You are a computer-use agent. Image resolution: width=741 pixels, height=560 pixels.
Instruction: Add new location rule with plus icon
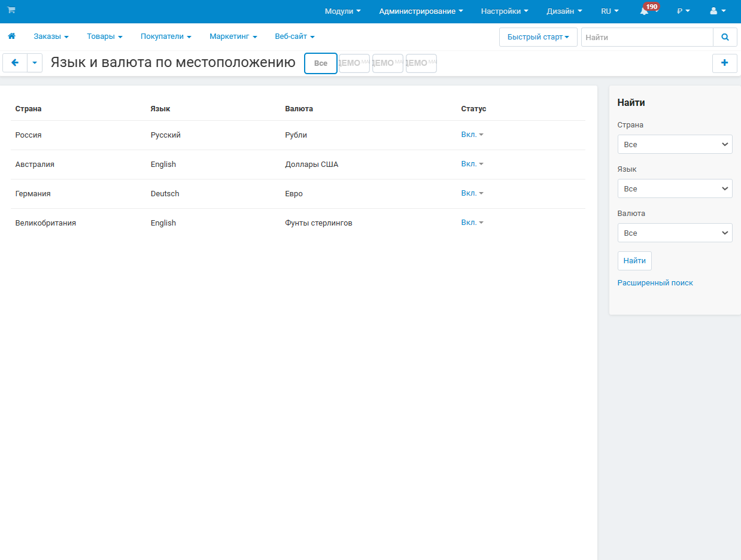(724, 63)
